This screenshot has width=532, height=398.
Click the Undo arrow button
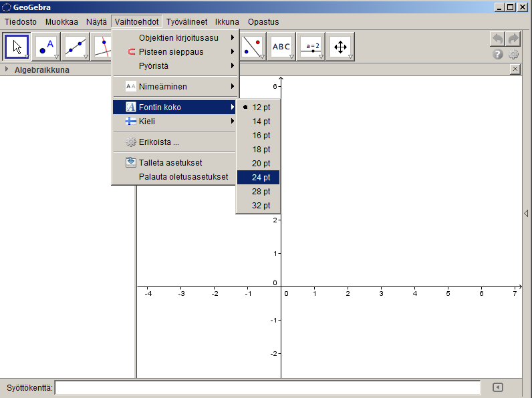pyautogui.click(x=497, y=39)
